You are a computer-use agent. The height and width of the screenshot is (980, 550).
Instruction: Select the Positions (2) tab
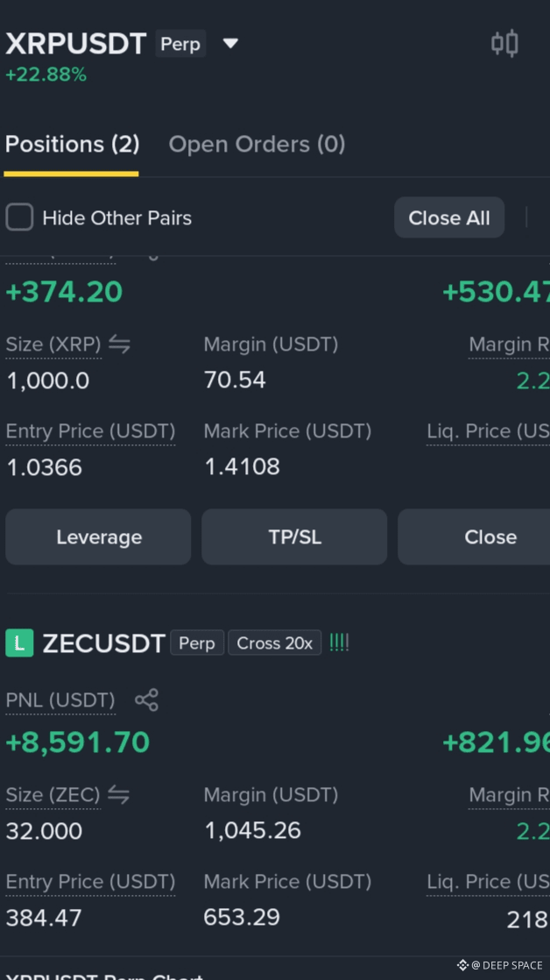[x=72, y=145]
